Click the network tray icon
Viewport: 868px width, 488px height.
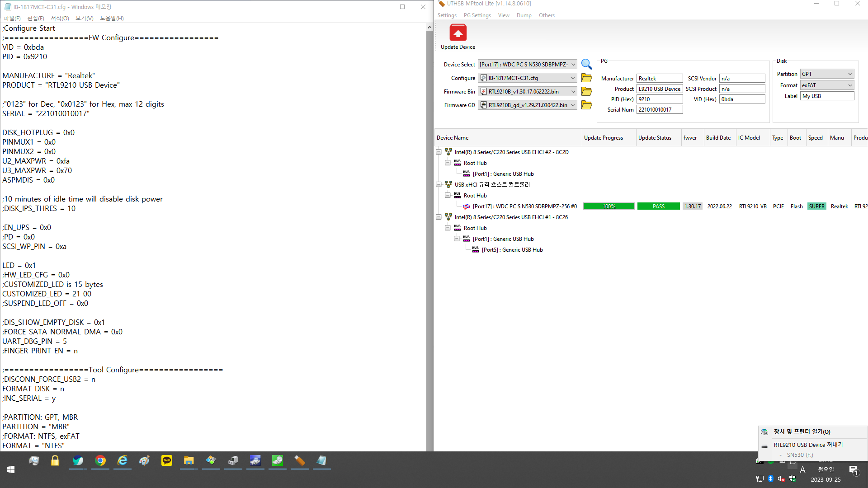tap(760, 479)
